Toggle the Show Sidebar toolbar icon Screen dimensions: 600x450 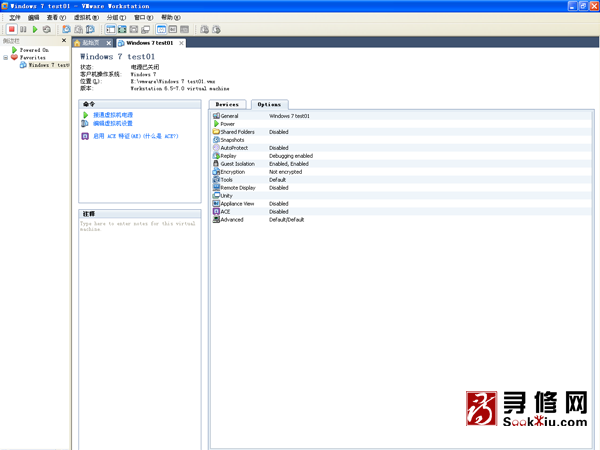click(x=111, y=29)
